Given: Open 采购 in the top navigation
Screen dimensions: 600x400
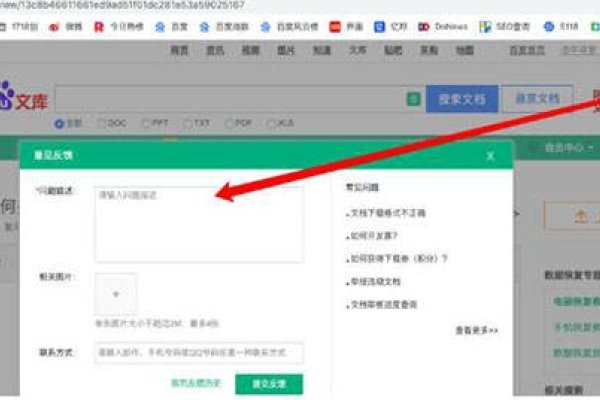Looking at the screenshot, I should pyautogui.click(x=429, y=50).
